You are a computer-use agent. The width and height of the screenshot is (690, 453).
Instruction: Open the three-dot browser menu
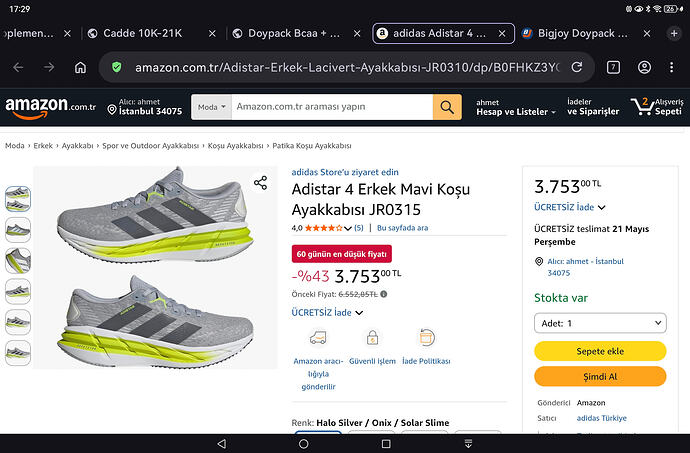tap(672, 67)
